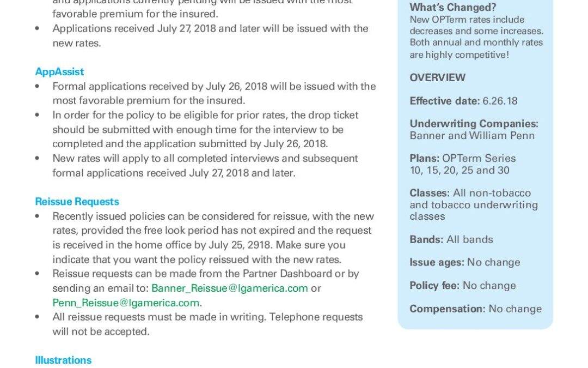The image size is (588, 368).
Task: Click the Classes label in overview
Action: (x=430, y=193)
